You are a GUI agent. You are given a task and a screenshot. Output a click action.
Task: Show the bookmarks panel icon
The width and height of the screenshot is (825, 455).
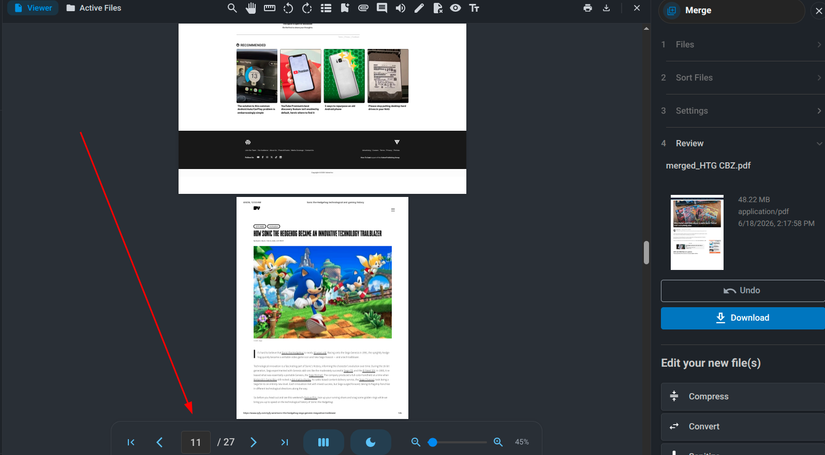click(x=345, y=8)
